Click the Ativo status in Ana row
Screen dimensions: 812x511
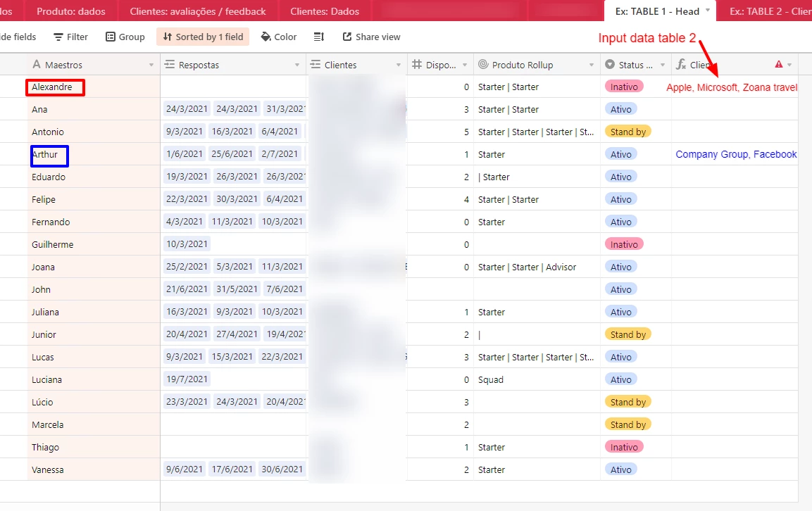[x=621, y=109]
